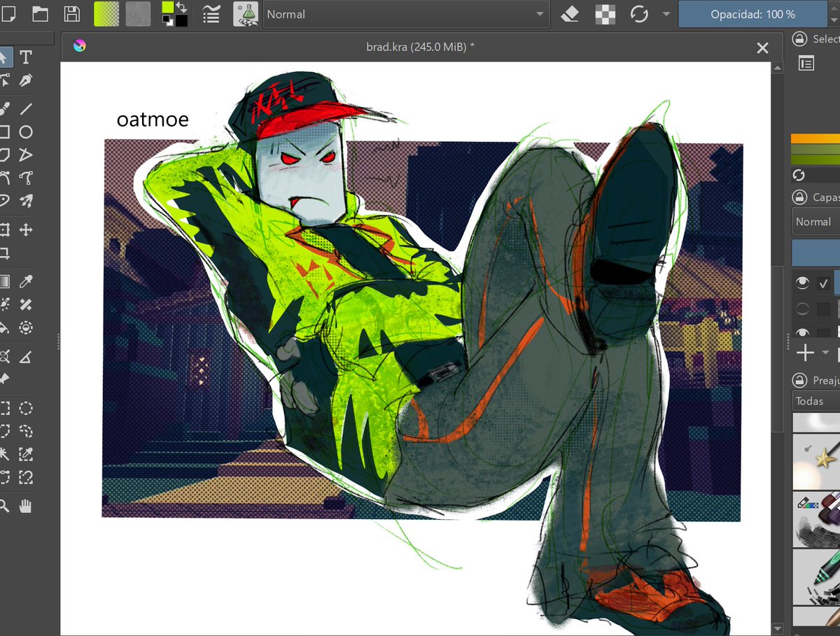Image resolution: width=840 pixels, height=636 pixels.
Task: Add a new layer with plus button
Action: (x=805, y=353)
